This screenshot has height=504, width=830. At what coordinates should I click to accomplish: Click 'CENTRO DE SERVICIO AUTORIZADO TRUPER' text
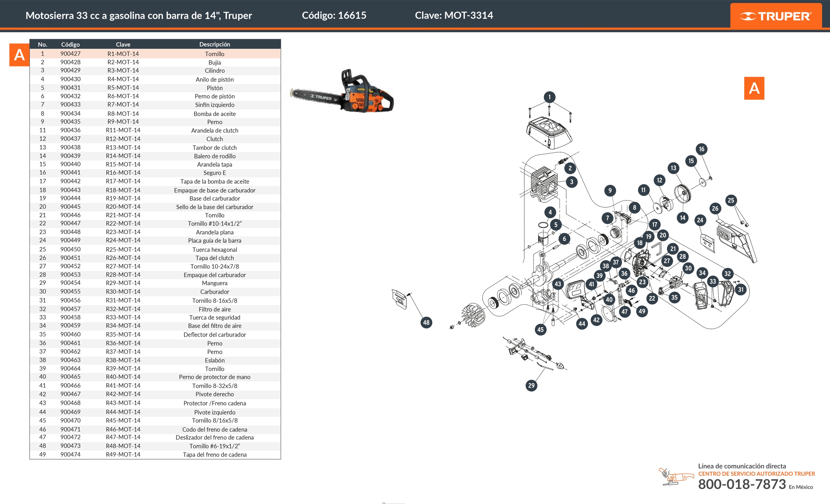[756, 474]
